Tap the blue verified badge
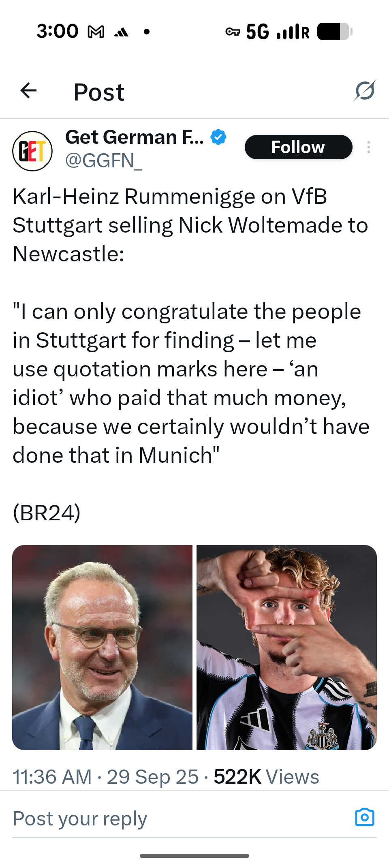The image size is (389, 868). [x=218, y=137]
